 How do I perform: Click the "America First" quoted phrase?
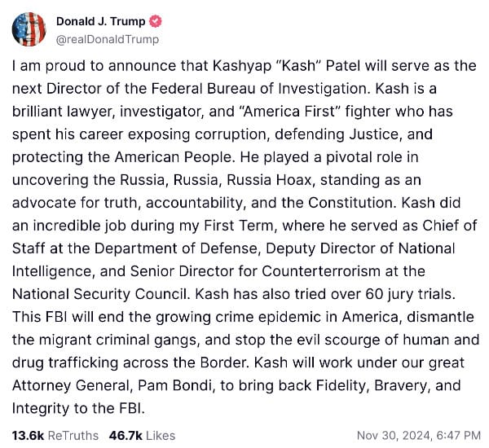tap(289, 112)
